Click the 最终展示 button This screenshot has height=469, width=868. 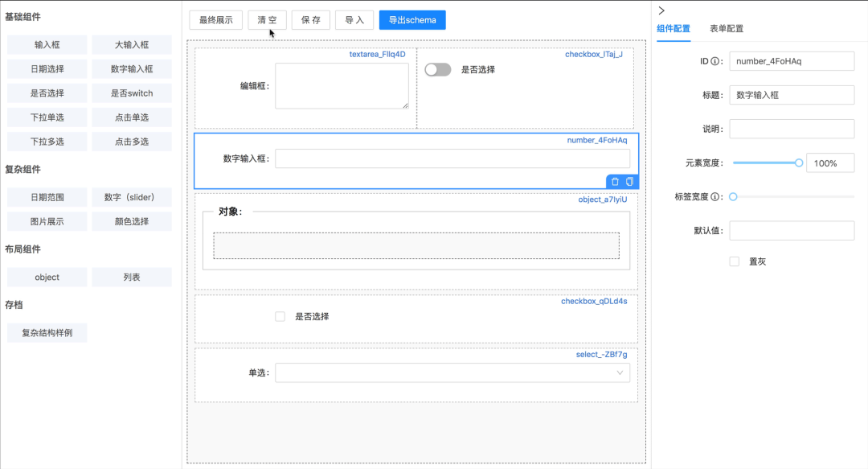tap(216, 20)
